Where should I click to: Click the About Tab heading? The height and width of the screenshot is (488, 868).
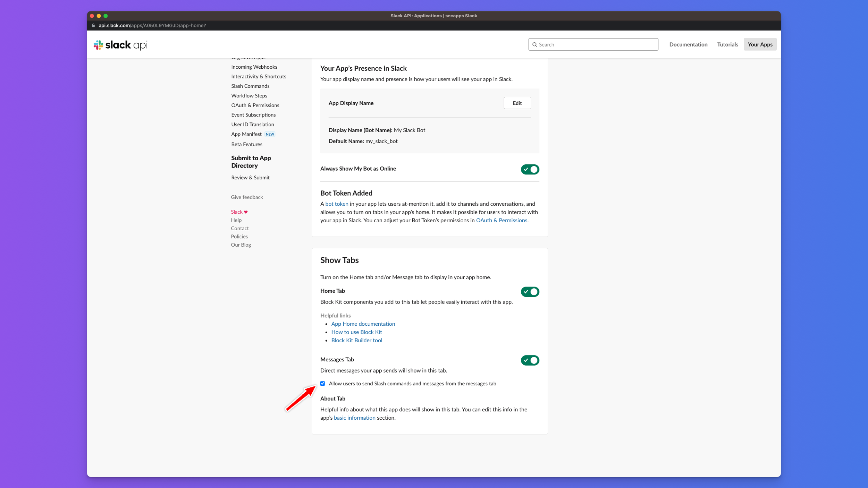coord(332,399)
